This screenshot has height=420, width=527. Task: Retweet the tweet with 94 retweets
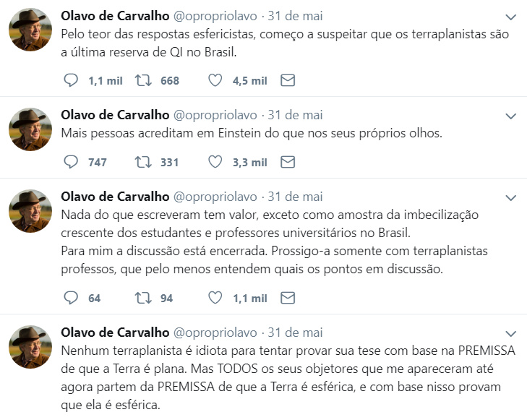tap(143, 298)
